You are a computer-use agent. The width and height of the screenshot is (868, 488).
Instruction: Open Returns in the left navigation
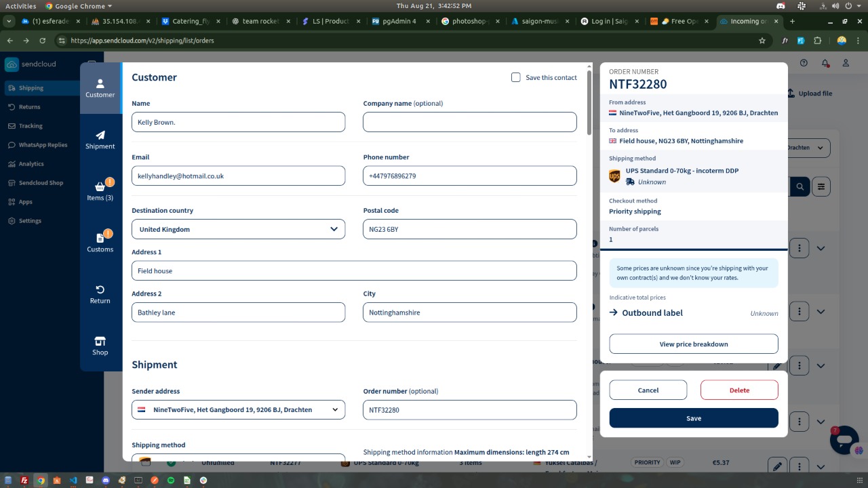29,107
